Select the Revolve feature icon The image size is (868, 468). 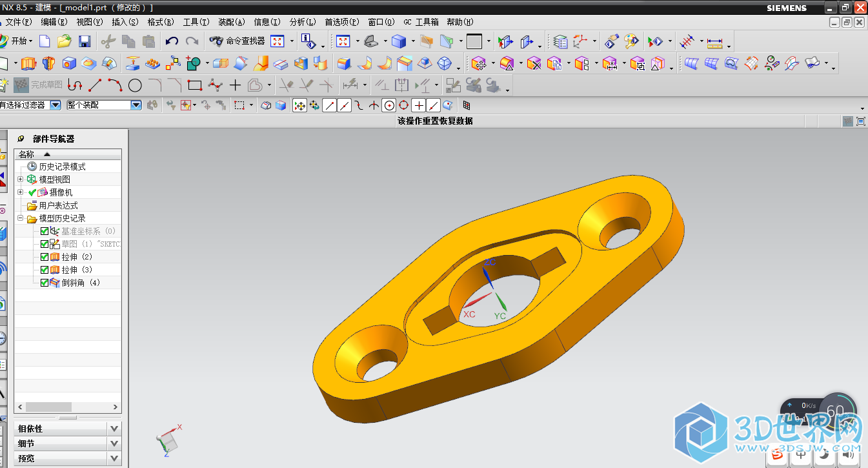coord(49,63)
